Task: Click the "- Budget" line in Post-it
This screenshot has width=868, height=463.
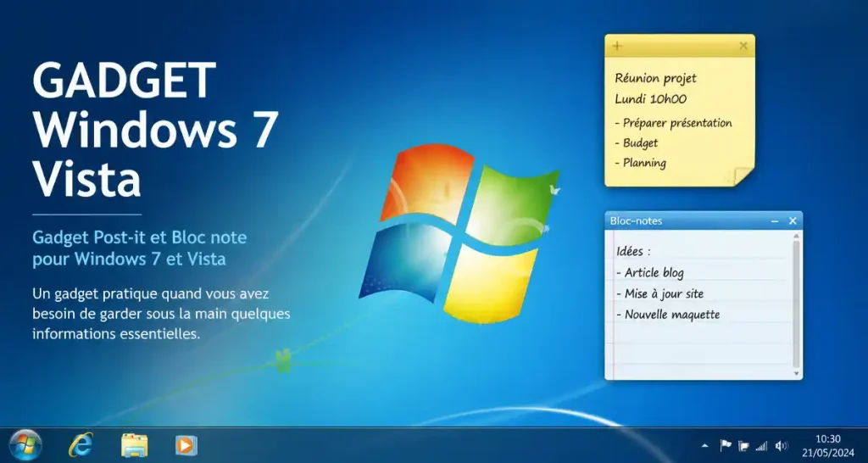Action: click(636, 143)
